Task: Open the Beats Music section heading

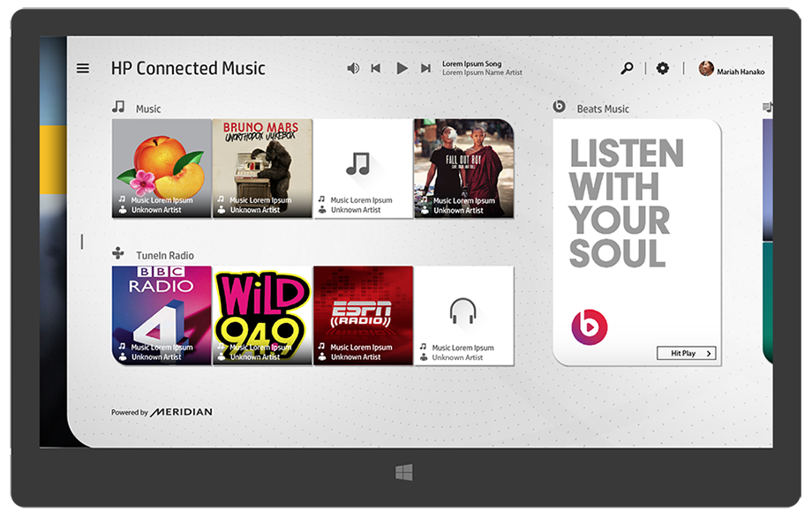Action: (x=603, y=109)
